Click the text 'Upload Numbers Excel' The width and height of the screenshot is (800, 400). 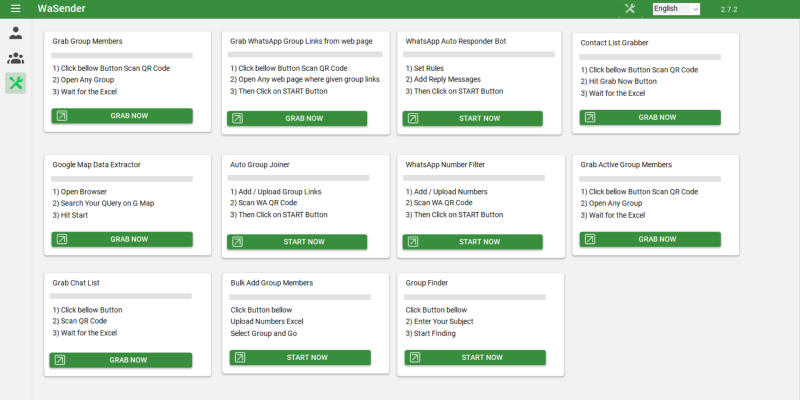(x=267, y=321)
